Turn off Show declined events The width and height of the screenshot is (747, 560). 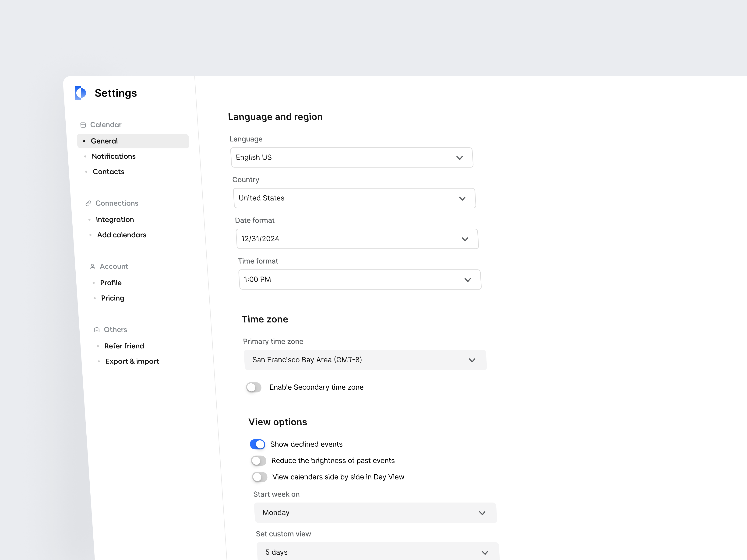tap(258, 444)
